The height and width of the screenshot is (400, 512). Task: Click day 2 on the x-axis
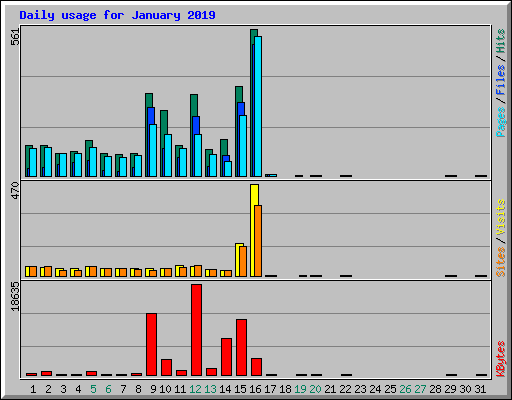pyautogui.click(x=48, y=389)
